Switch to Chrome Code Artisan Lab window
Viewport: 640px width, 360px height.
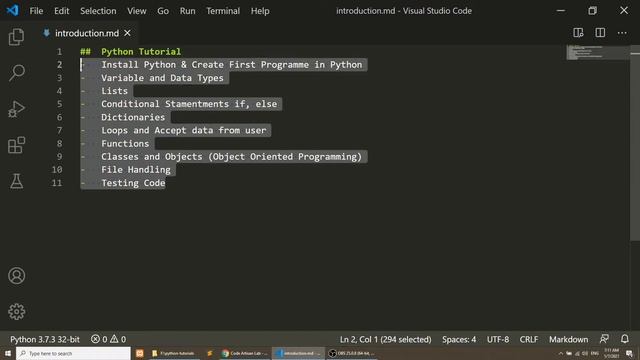point(244,353)
